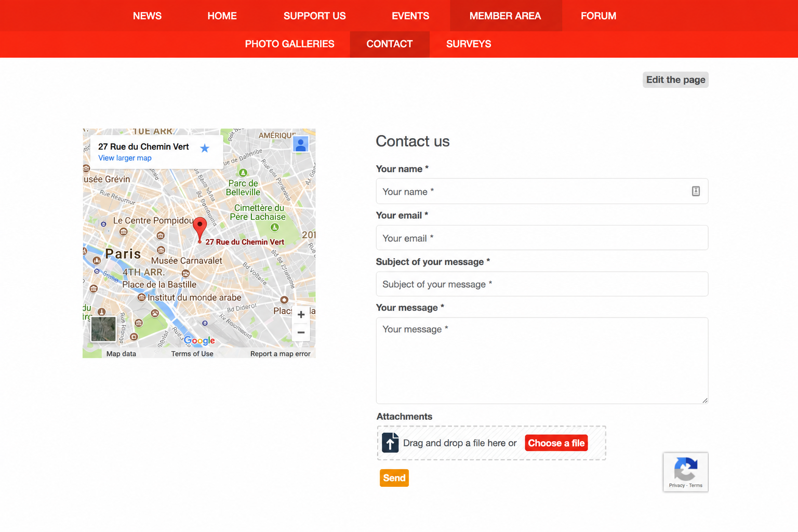Click the Paris label on the map
Image resolution: width=798 pixels, height=532 pixels.
click(x=123, y=254)
